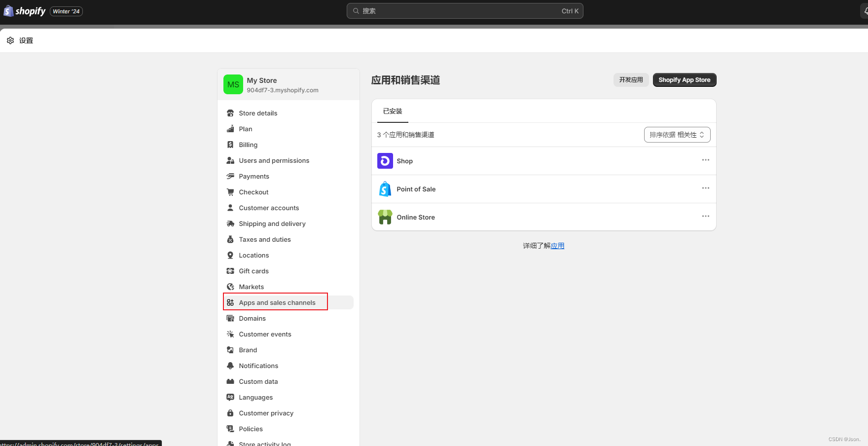868x446 pixels.
Task: Click the Checkout cart icon
Action: 230,192
